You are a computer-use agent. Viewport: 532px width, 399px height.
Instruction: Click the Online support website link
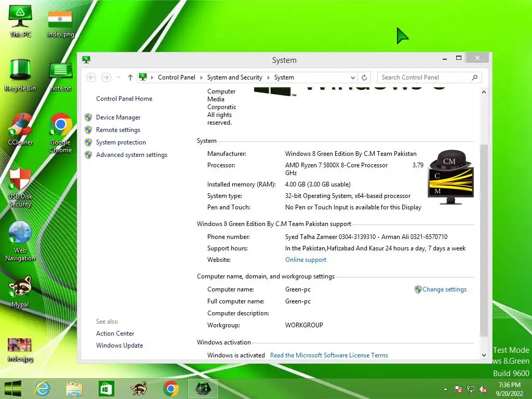(x=305, y=260)
